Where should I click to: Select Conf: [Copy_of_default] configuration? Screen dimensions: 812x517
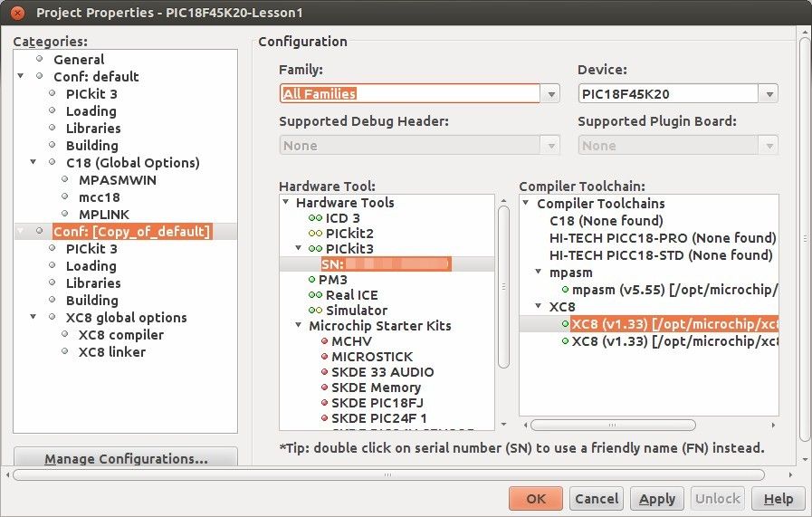[131, 232]
